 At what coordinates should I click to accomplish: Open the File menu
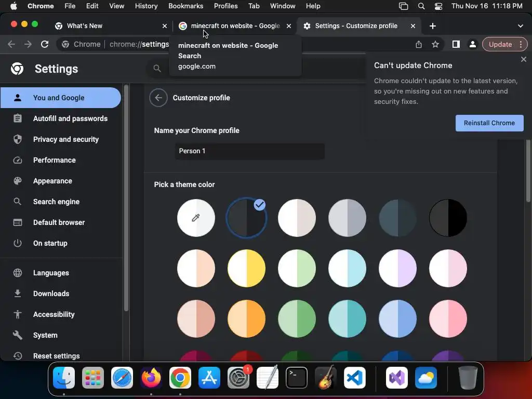point(70,6)
